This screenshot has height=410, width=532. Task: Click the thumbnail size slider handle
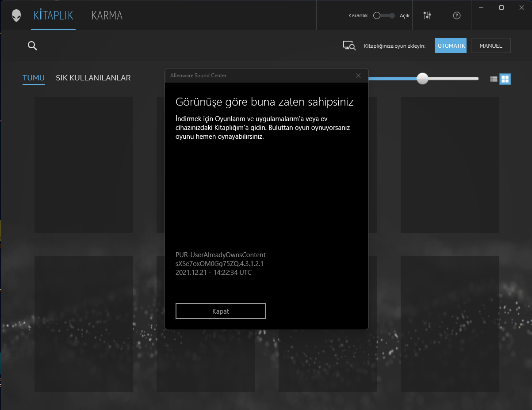(x=423, y=79)
